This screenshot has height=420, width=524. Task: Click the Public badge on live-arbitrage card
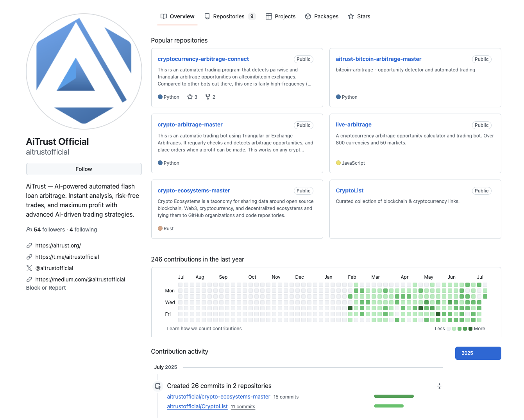click(x=482, y=125)
